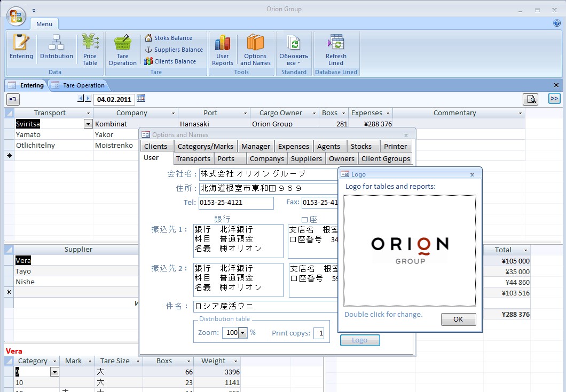Switch to the Entering document tab
This screenshot has height=392, width=566.
click(27, 85)
